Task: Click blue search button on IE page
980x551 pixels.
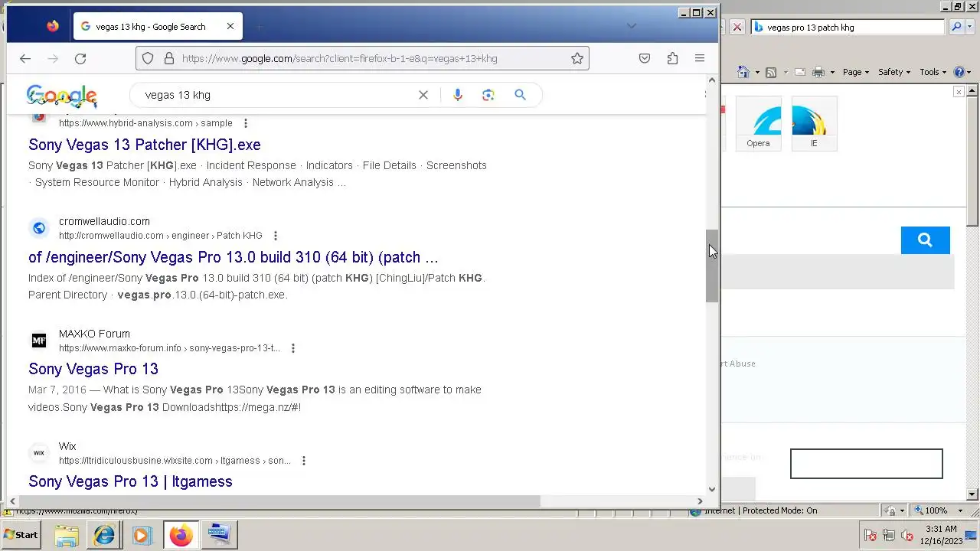Action: 925,240
